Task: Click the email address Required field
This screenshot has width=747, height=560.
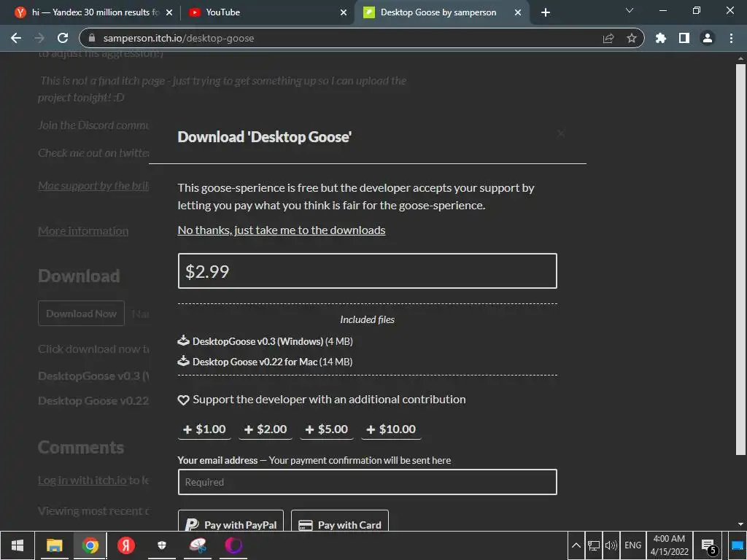Action: click(x=368, y=482)
